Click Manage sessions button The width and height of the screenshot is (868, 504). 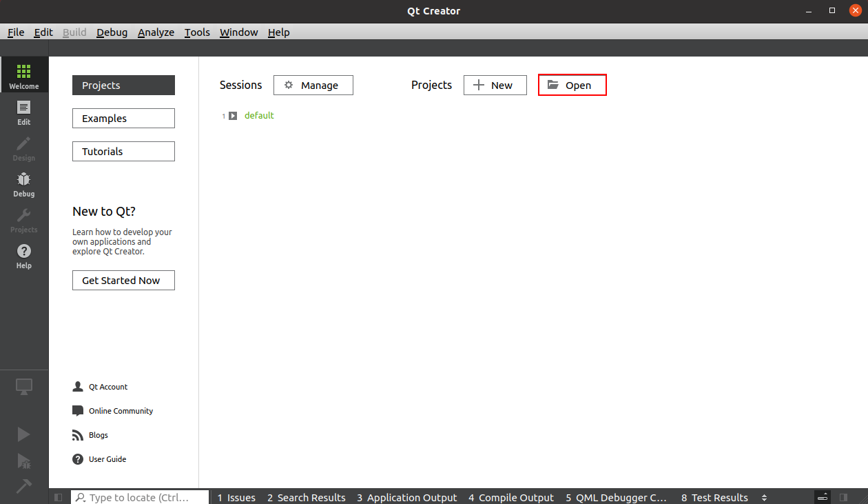313,85
